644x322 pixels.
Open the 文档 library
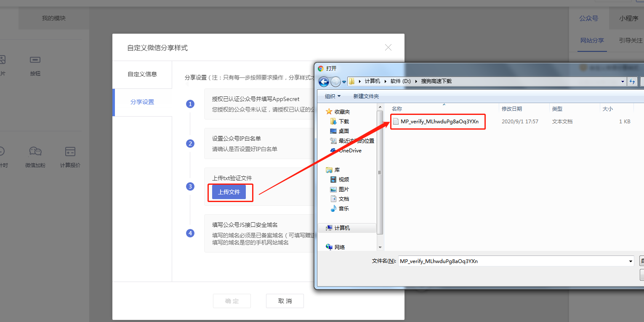click(344, 199)
